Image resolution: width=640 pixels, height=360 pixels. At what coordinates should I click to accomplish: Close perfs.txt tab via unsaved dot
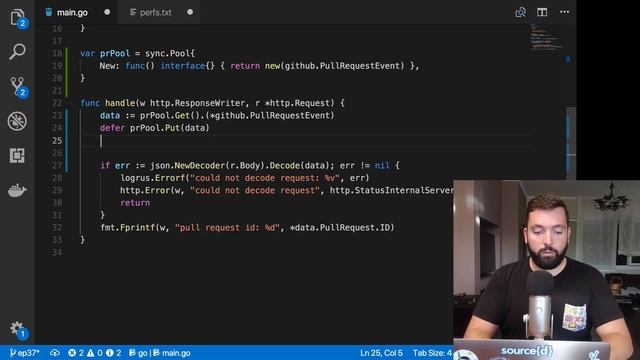pyautogui.click(x=190, y=12)
